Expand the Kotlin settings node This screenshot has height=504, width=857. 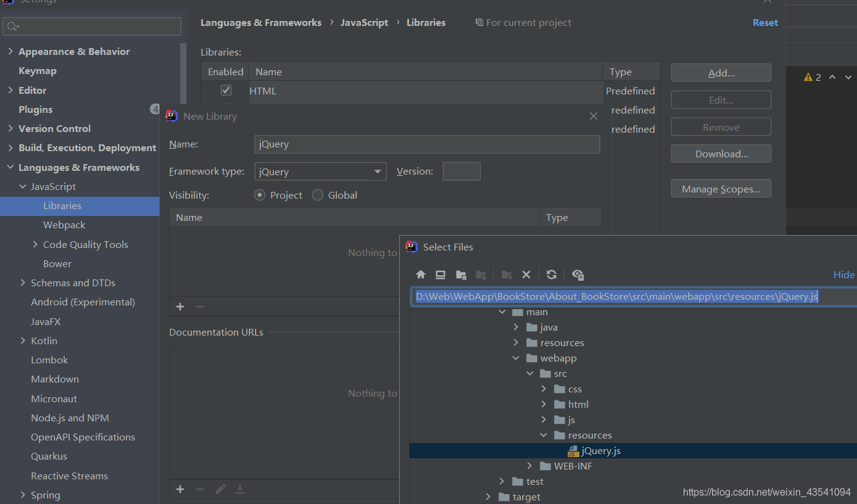tap(23, 341)
